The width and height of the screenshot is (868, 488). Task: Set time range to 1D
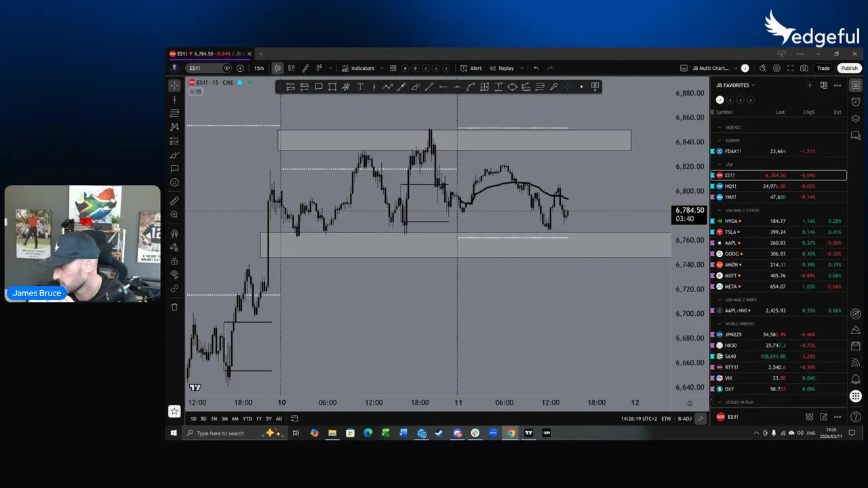click(193, 418)
